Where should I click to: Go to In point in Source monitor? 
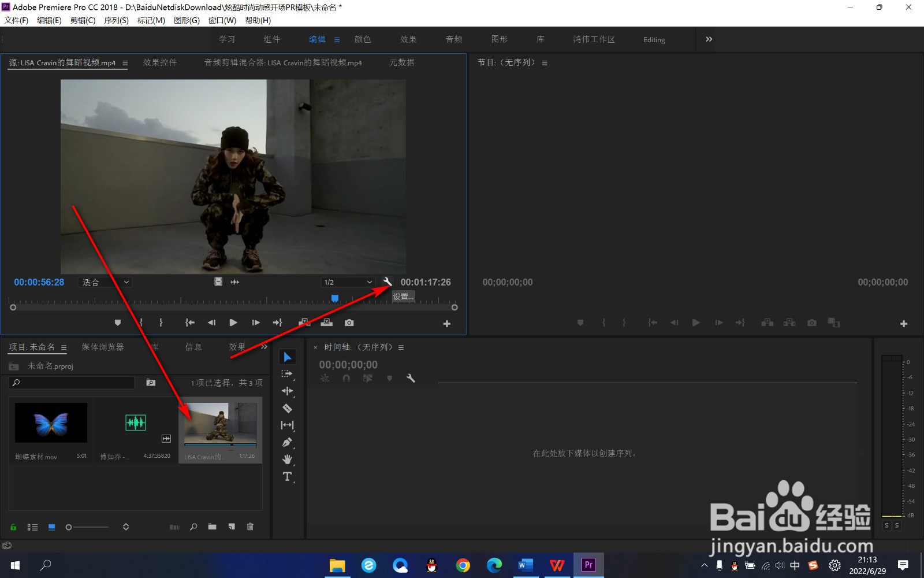coord(189,323)
